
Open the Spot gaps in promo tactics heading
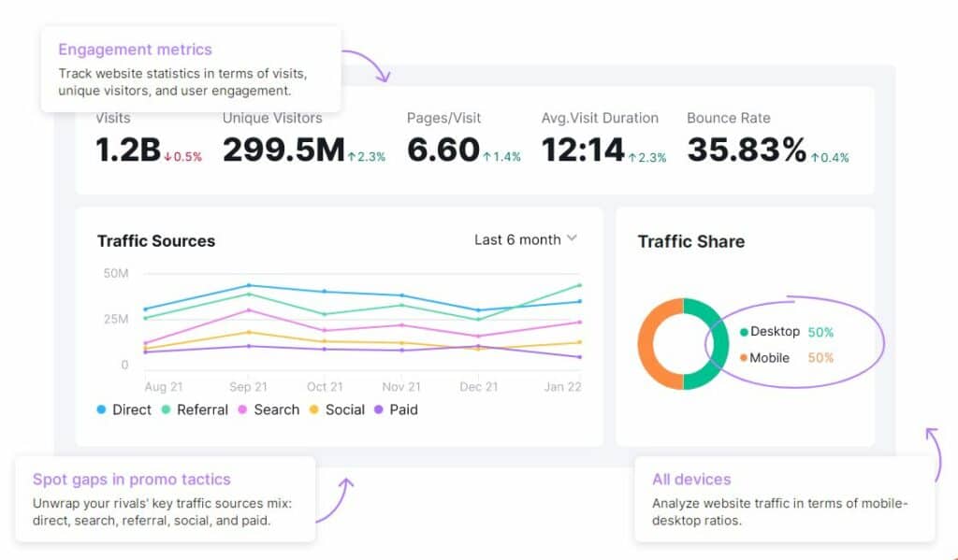click(x=132, y=480)
